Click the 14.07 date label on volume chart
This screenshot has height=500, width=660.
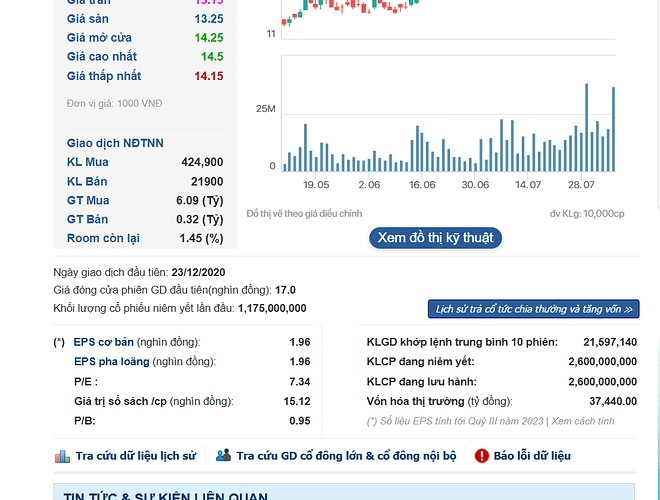click(528, 185)
